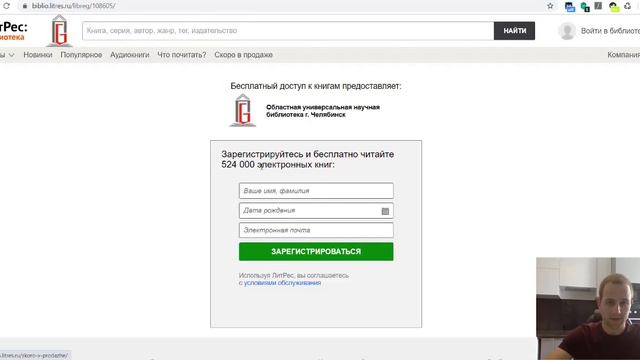Open the calendar picker in birth date field
640x360 pixels.
click(385, 211)
